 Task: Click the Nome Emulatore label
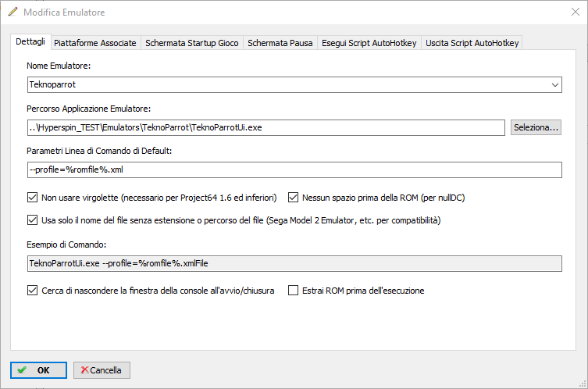coord(59,66)
